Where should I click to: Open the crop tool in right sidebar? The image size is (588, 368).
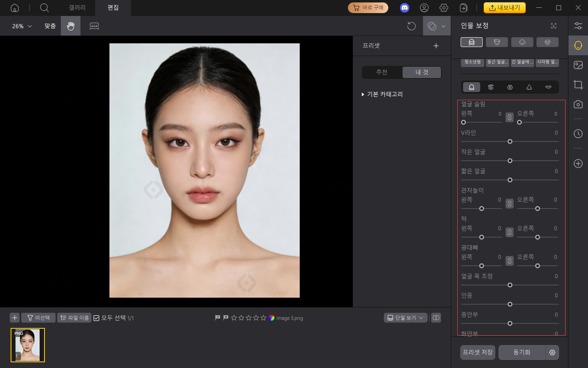point(578,85)
